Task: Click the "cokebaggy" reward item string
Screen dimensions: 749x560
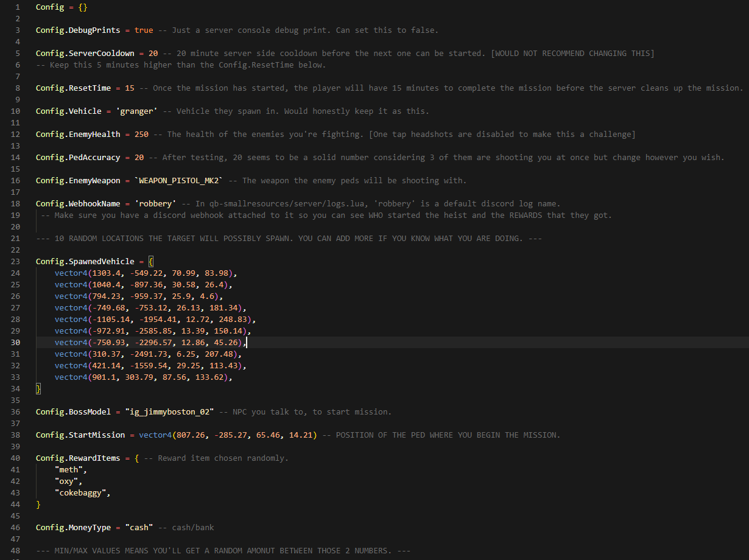Action: [x=82, y=492]
